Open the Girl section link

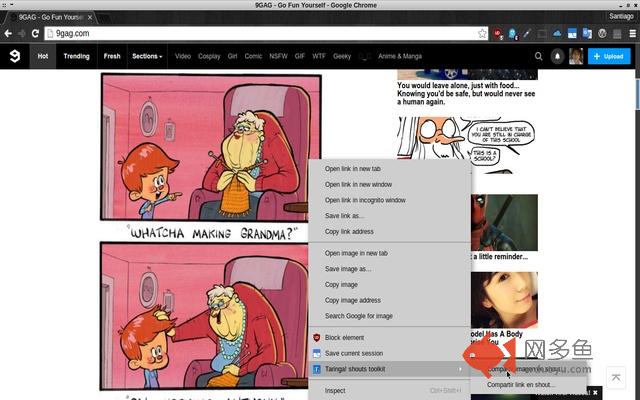[x=232, y=56]
